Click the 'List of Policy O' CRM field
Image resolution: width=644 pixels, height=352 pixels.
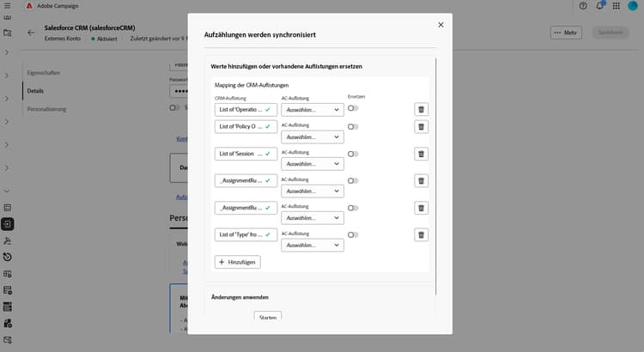click(246, 126)
